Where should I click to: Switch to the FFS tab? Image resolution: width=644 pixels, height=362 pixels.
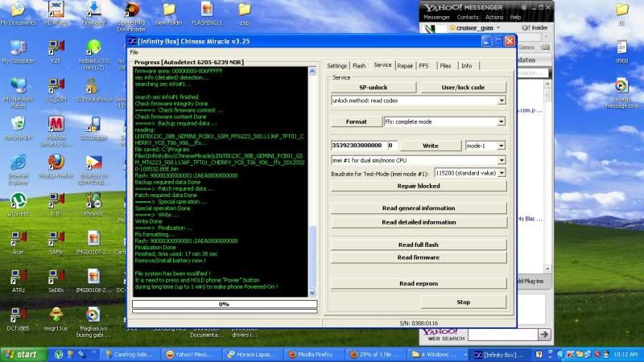point(424,66)
